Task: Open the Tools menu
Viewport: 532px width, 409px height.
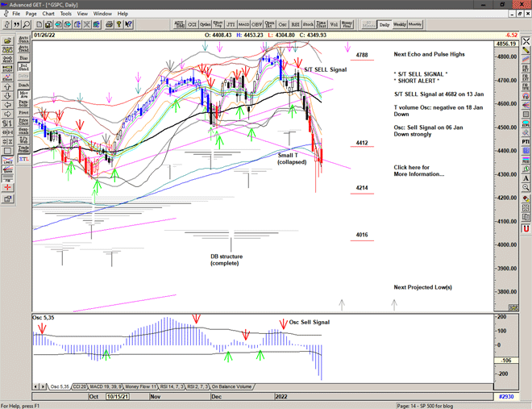Action: (66, 14)
